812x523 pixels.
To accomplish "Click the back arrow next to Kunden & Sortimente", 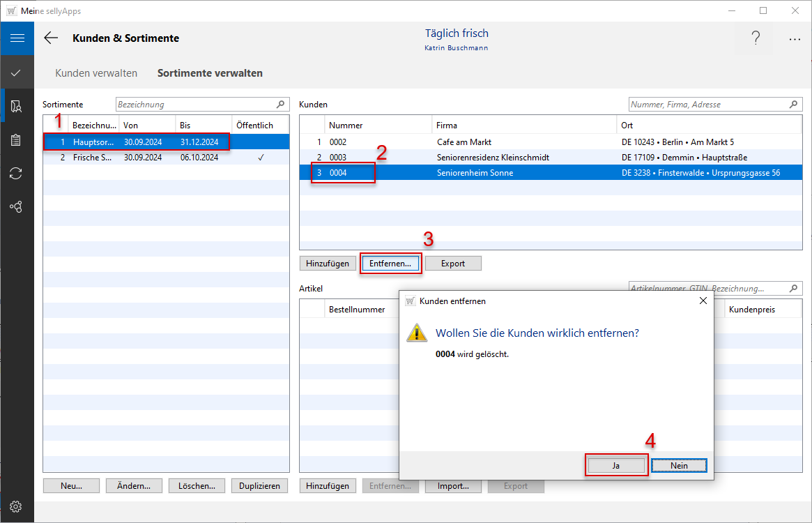I will point(51,38).
